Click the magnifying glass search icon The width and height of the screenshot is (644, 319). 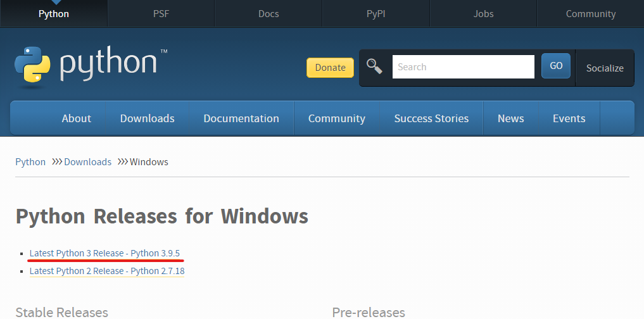click(x=374, y=66)
